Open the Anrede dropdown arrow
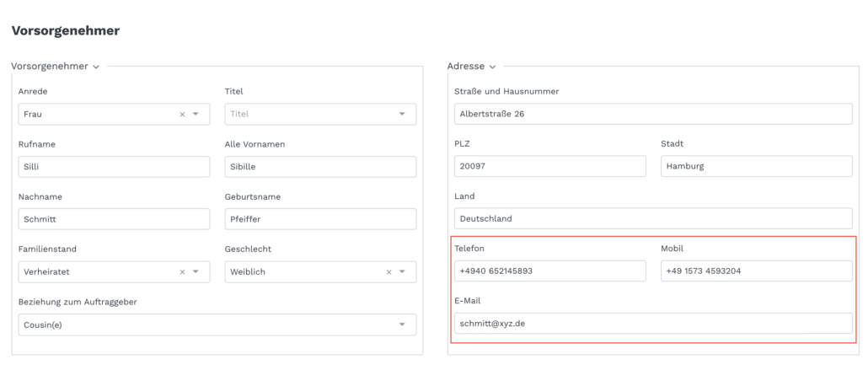The height and width of the screenshot is (370, 868). click(x=196, y=114)
